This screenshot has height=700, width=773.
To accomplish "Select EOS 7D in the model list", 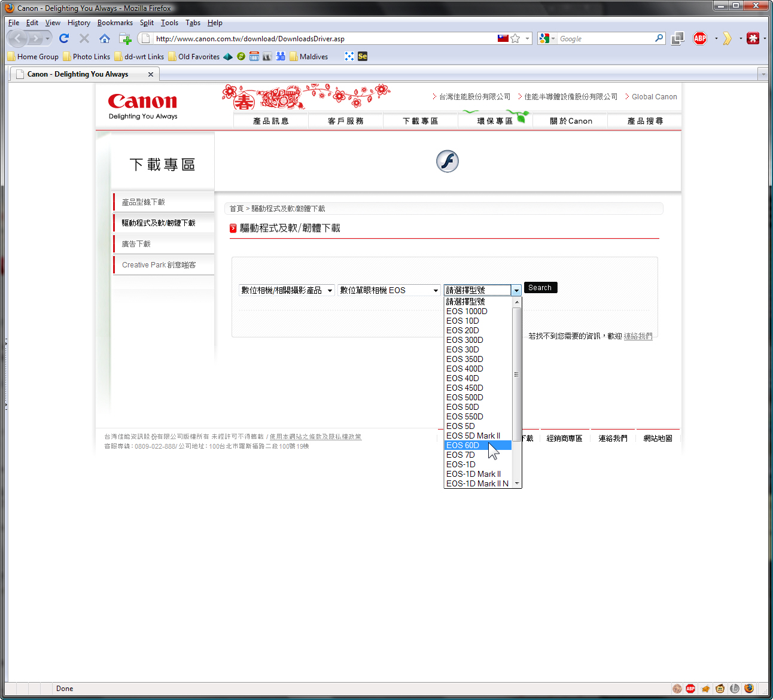I will [477, 455].
